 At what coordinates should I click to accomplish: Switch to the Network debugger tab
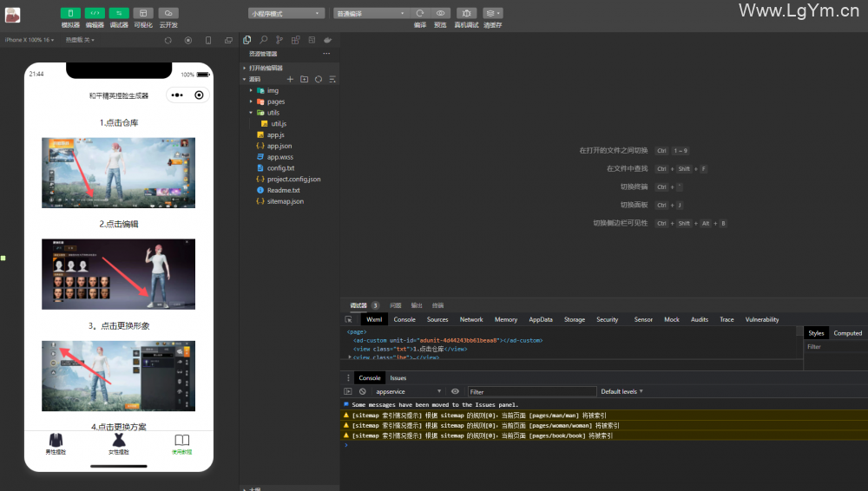[x=471, y=319]
